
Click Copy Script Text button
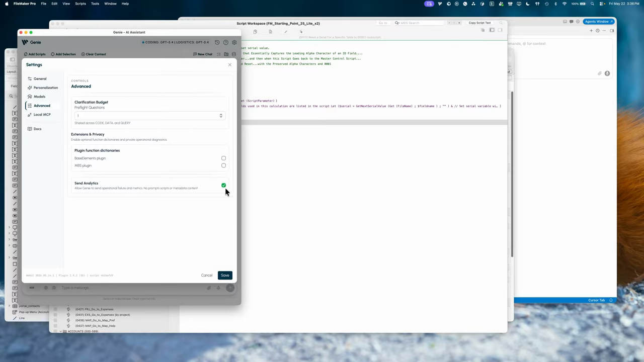479,23
